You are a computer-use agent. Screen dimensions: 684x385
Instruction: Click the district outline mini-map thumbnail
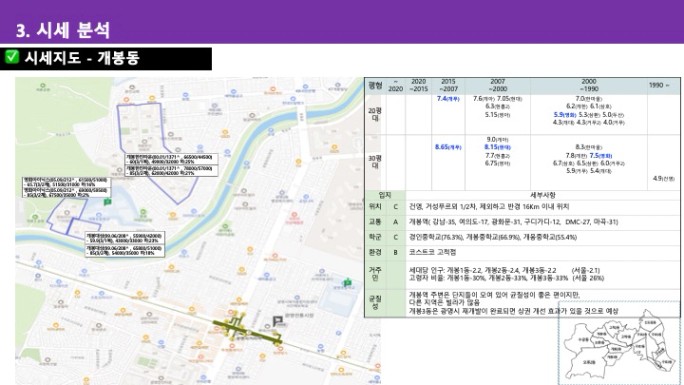(x=619, y=343)
